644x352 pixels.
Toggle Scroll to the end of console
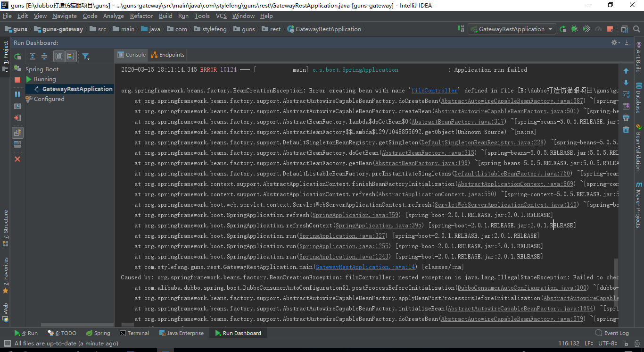pos(626,106)
